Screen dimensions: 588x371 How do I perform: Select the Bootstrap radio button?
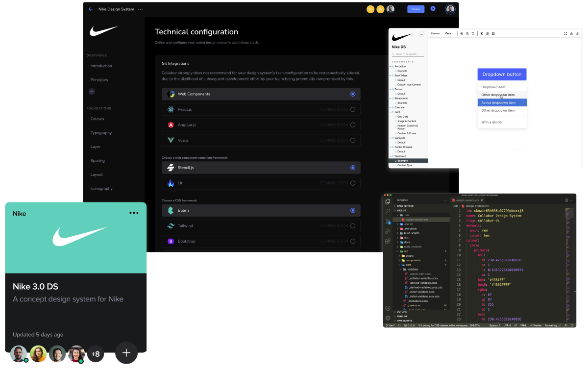click(353, 241)
